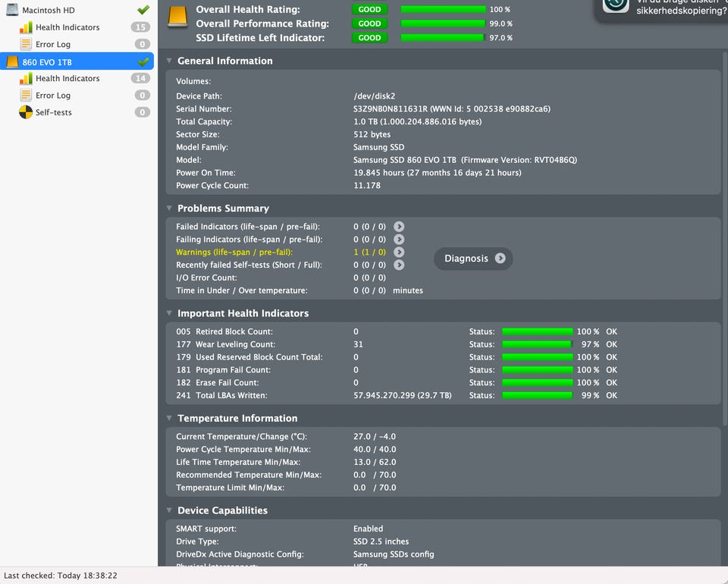Click Power On Time value 19.845 hours
The image size is (728, 584).
pos(438,173)
